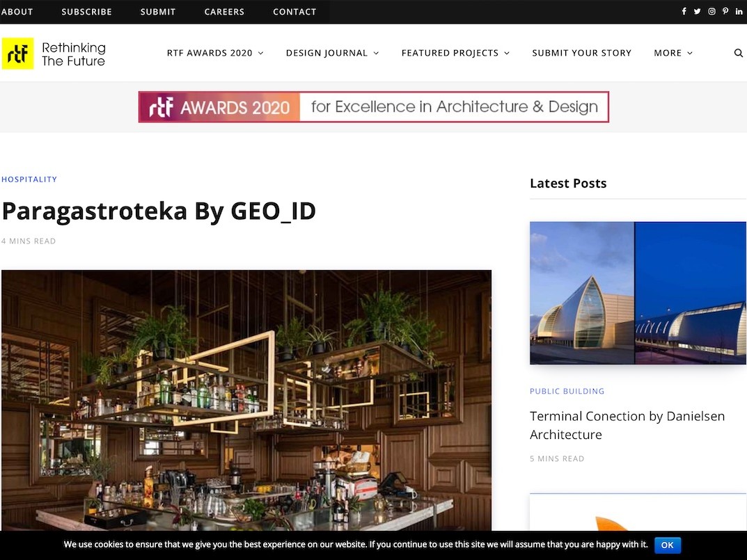Click the '5 MINS READ' label

point(557,458)
